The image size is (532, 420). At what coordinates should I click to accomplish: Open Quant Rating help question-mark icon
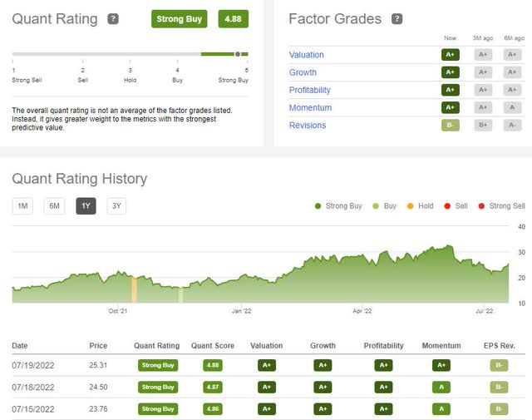113,19
